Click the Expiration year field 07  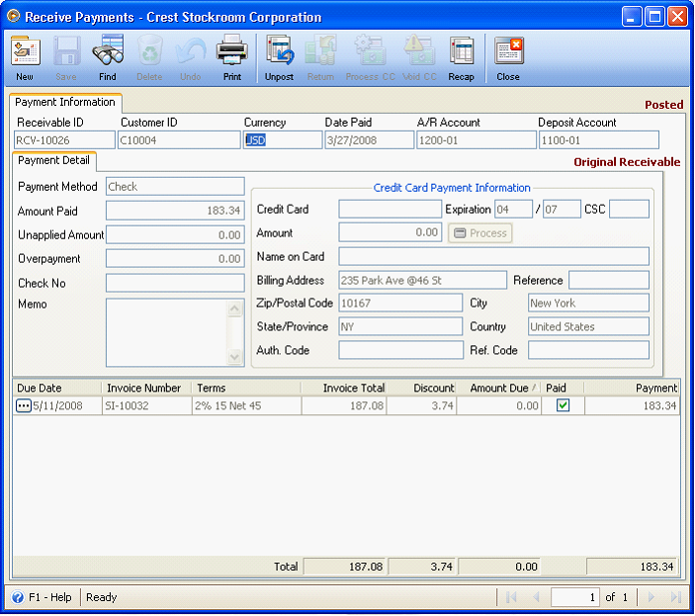562,209
